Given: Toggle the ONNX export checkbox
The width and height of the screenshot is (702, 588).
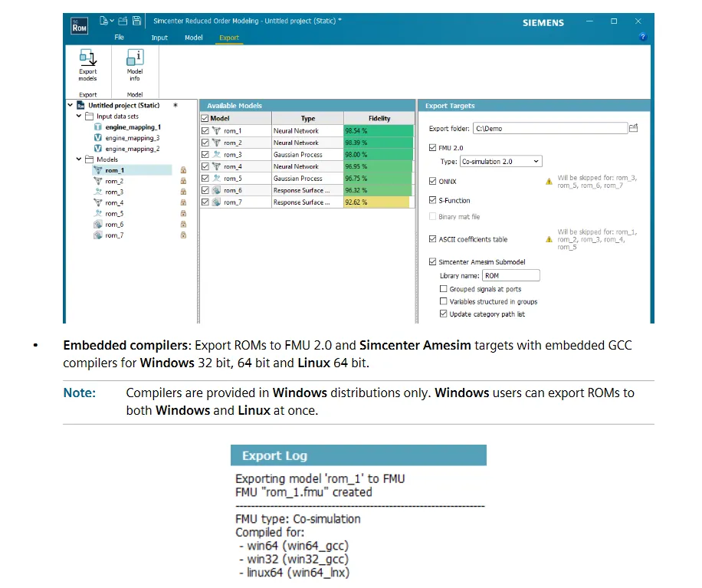Looking at the screenshot, I should pos(432,181).
